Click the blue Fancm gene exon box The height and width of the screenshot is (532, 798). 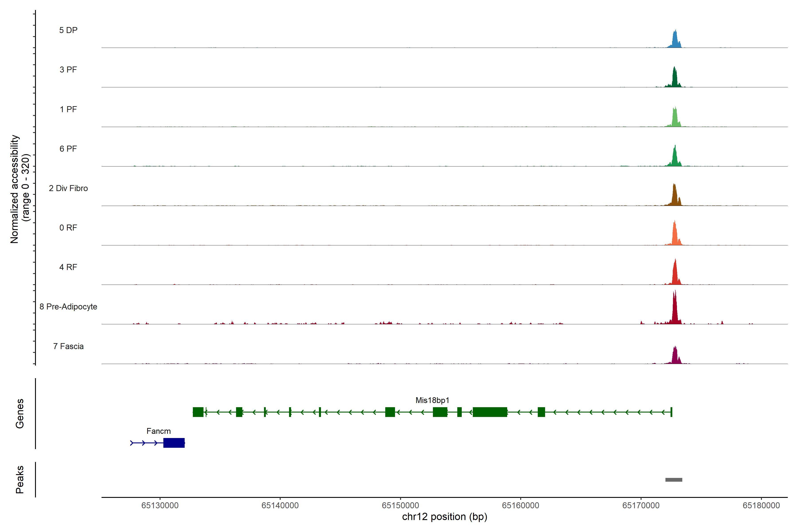174,443
